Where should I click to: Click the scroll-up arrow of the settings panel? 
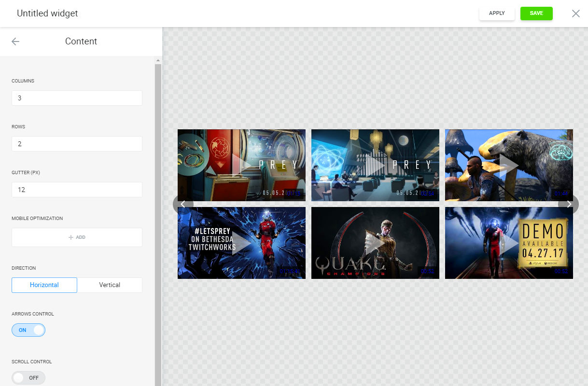click(x=158, y=60)
